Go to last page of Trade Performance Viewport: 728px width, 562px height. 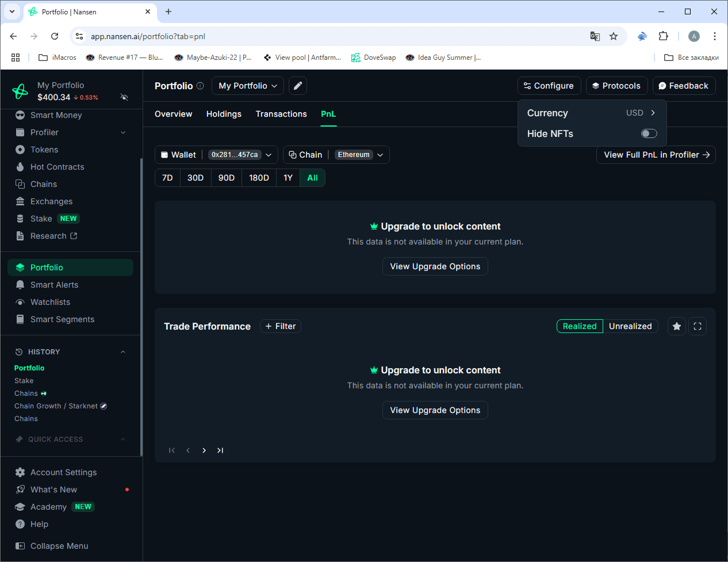220,450
